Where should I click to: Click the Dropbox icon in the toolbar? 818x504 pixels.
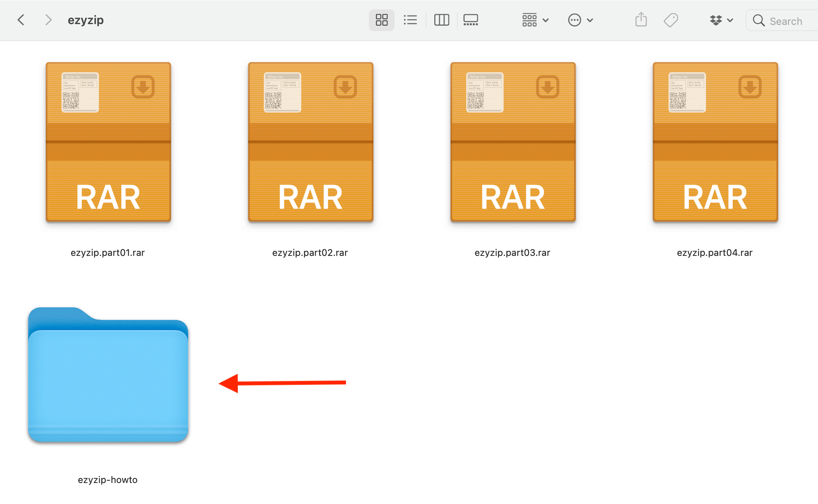click(716, 20)
